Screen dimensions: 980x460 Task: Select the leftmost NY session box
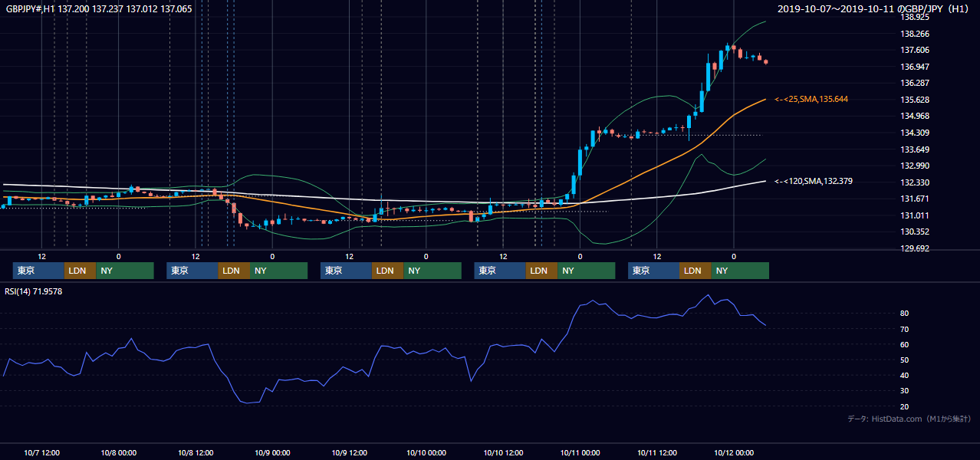[x=124, y=271]
